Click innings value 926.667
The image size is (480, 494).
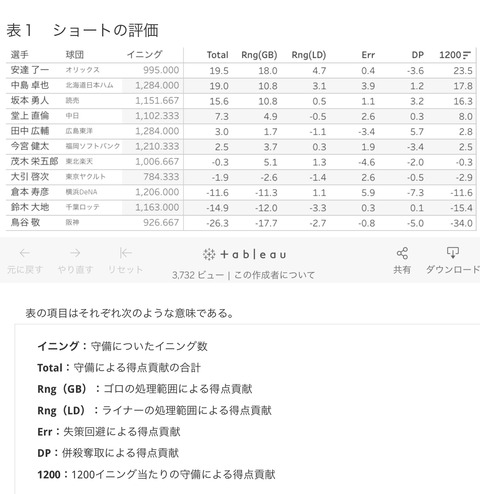[161, 223]
